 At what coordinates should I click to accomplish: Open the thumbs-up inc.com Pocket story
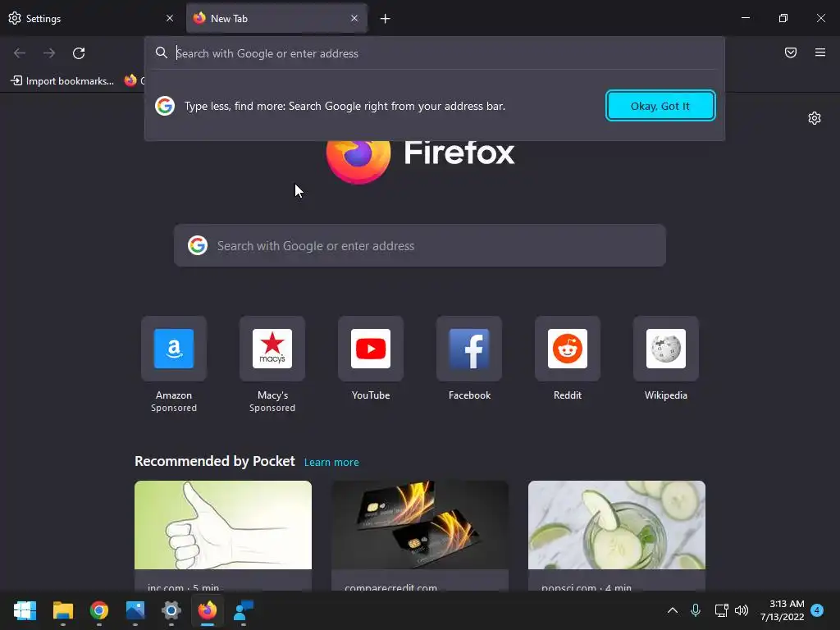click(223, 536)
